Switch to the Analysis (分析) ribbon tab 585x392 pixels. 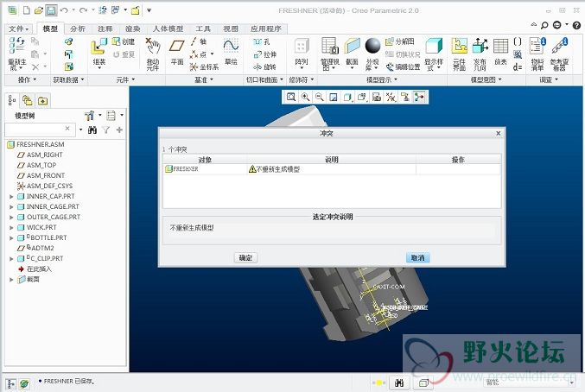[78, 28]
